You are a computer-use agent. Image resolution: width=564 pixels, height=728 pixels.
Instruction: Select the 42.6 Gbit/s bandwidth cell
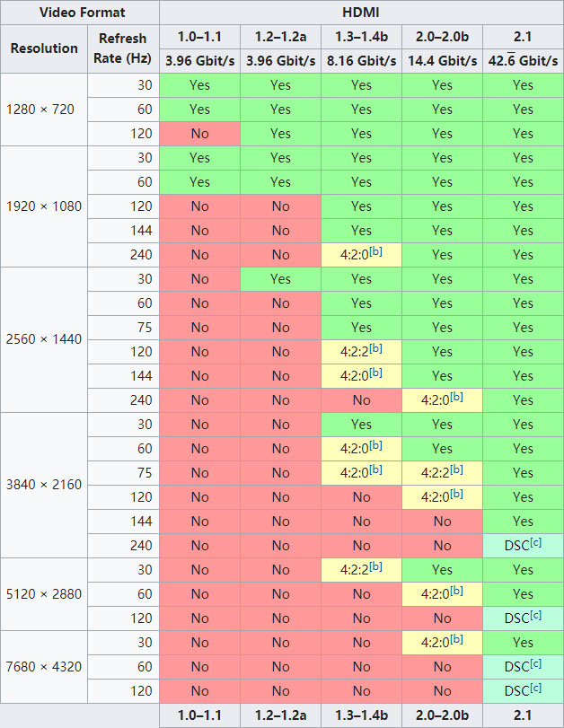pyautogui.click(x=523, y=61)
